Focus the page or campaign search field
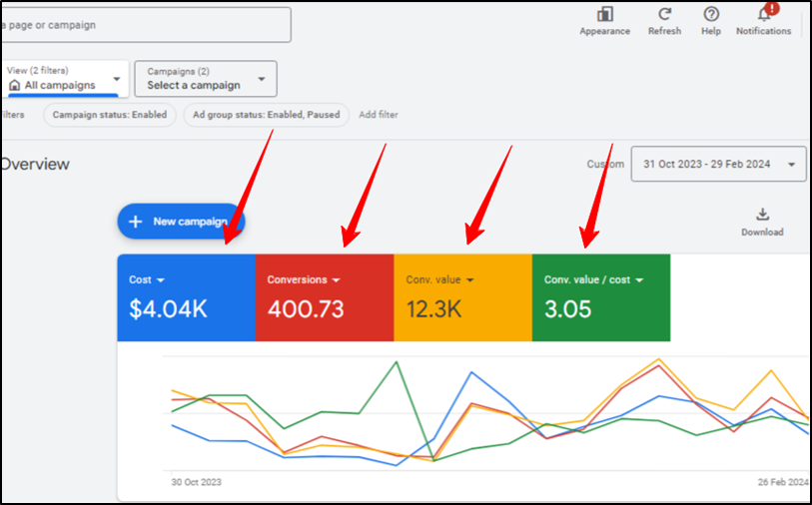The width and height of the screenshot is (812, 505). click(x=146, y=25)
